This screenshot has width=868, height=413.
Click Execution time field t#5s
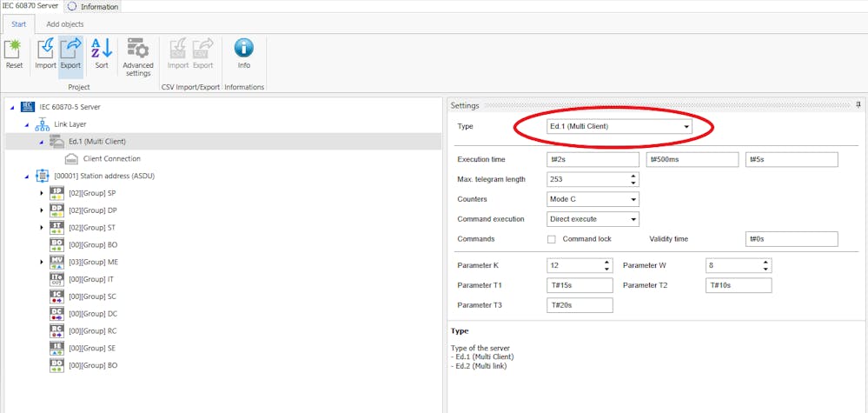point(792,159)
